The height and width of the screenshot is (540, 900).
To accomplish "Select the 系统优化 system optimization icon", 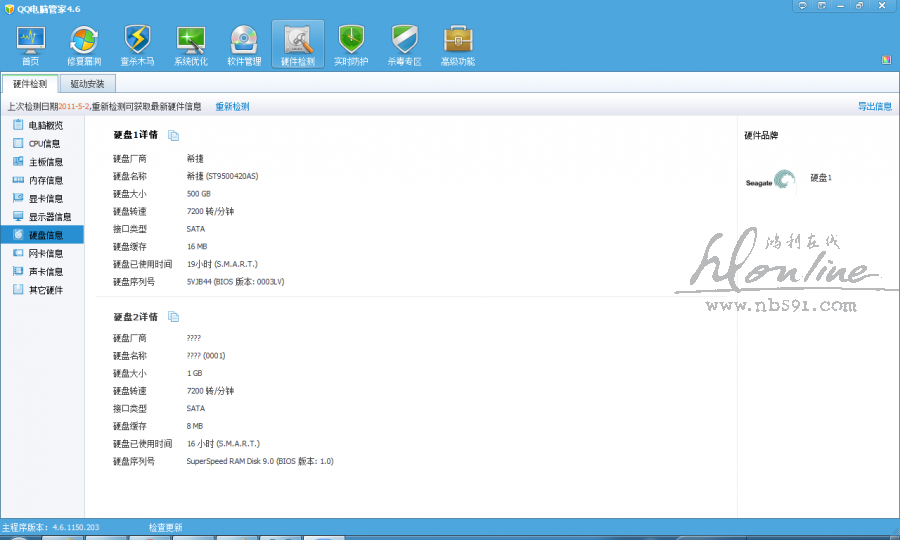I will [x=190, y=43].
